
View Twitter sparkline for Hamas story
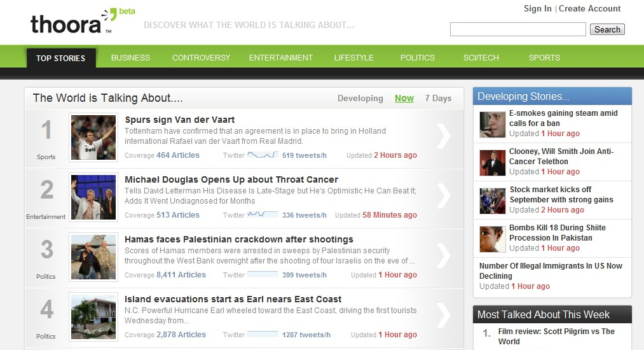click(x=263, y=275)
